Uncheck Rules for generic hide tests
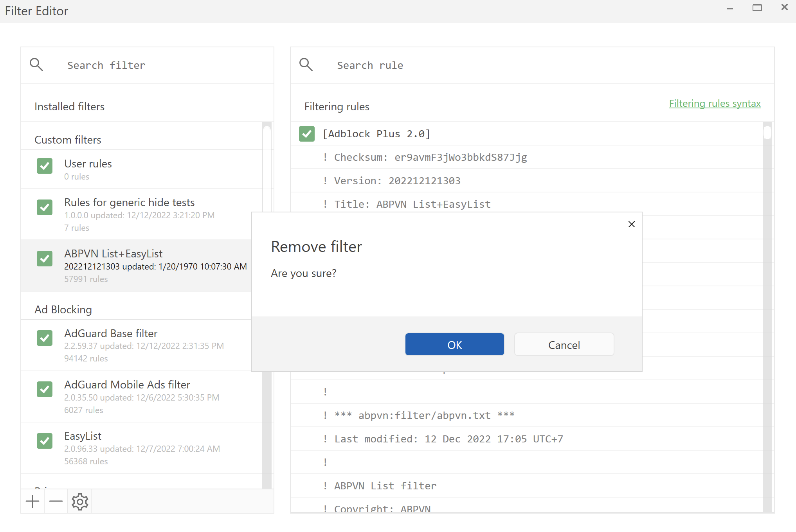Image resolution: width=796 pixels, height=532 pixels. pyautogui.click(x=44, y=207)
